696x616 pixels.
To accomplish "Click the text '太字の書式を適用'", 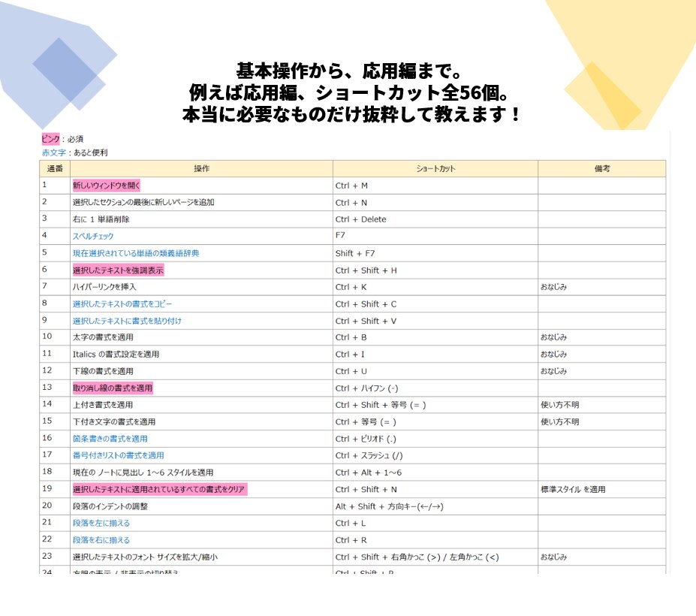I will 103,337.
